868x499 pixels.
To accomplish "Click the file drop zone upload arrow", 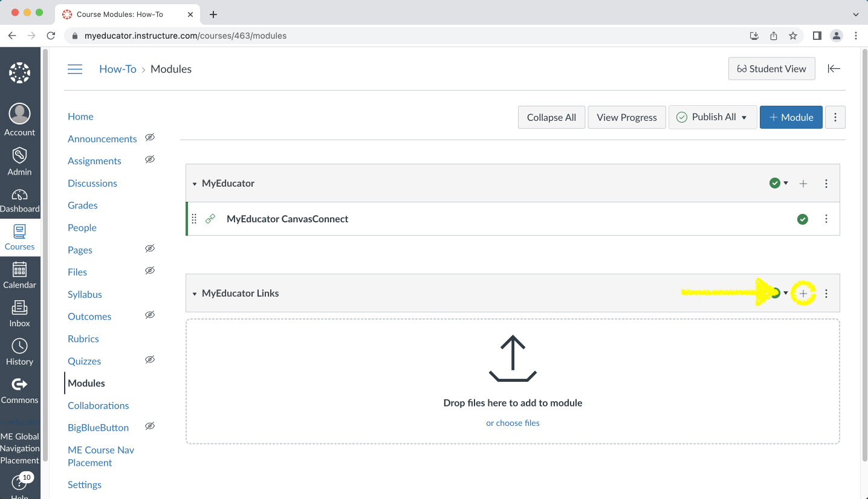I will (513, 359).
